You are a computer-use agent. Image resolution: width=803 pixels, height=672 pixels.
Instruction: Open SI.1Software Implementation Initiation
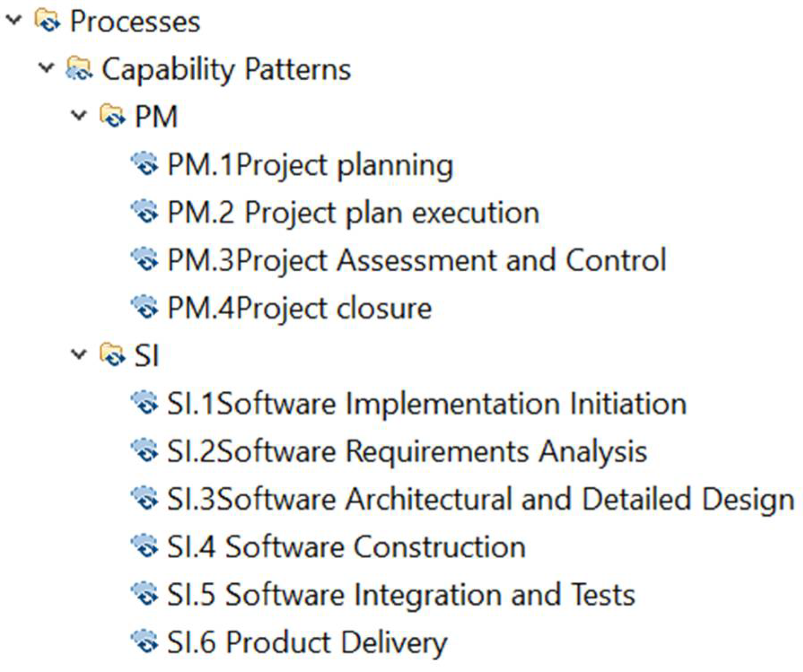(426, 403)
